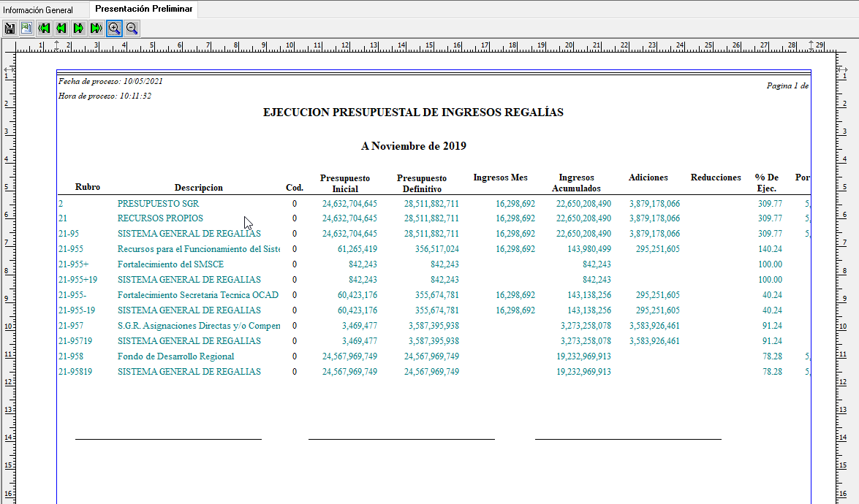Zoom out of the report preview

coord(132,28)
